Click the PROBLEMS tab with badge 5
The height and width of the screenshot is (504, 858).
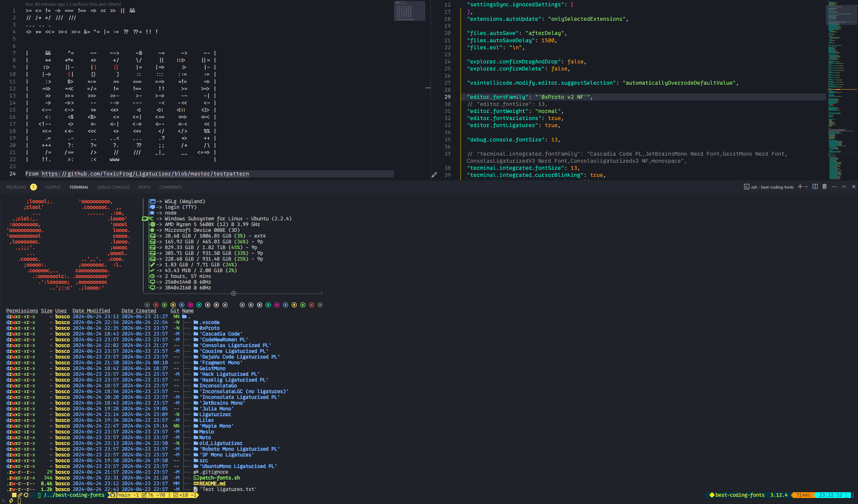pyautogui.click(x=16, y=187)
